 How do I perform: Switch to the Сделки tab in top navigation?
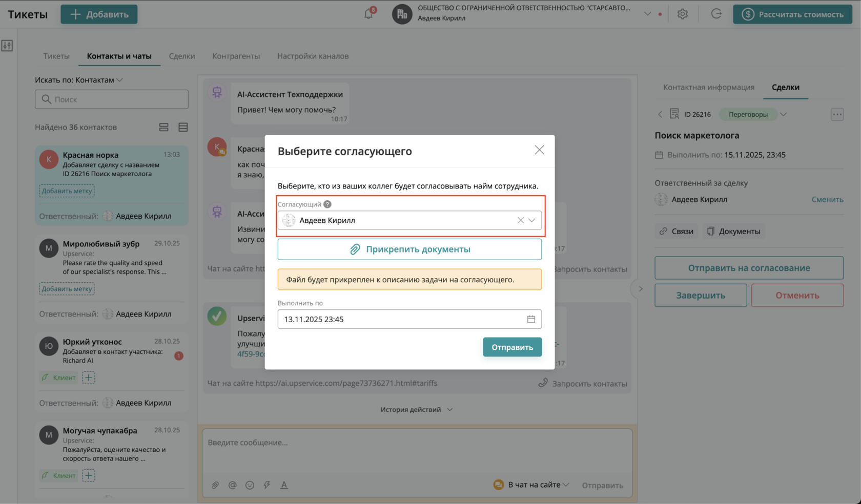(x=182, y=56)
